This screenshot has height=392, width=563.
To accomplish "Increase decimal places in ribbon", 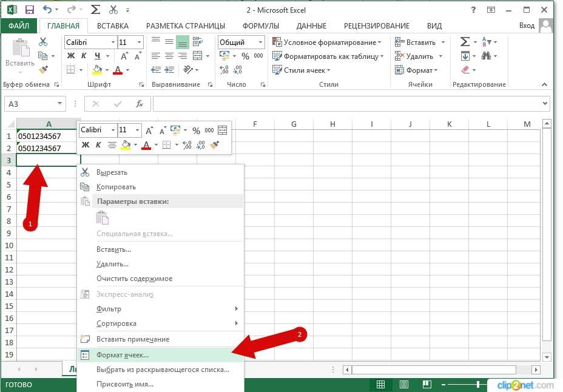I will point(224,70).
